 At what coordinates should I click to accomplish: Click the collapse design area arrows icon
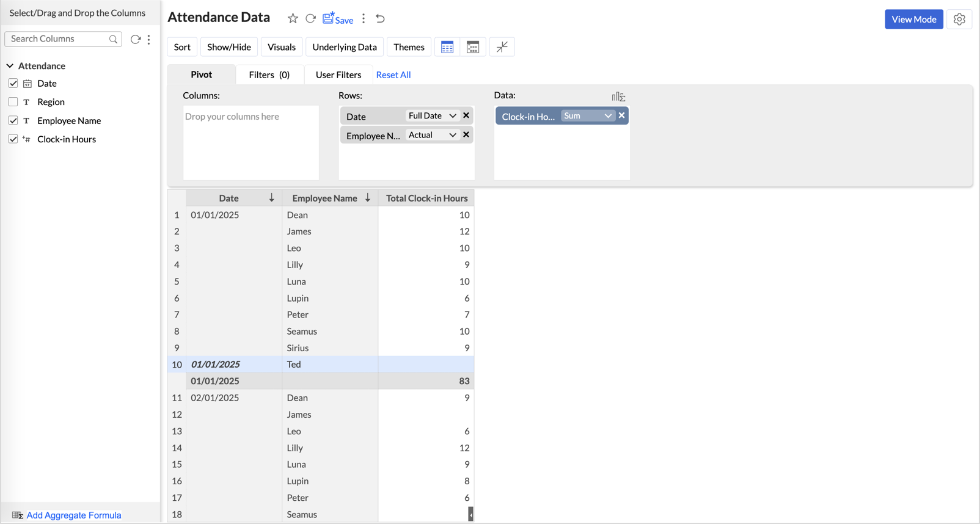502,47
